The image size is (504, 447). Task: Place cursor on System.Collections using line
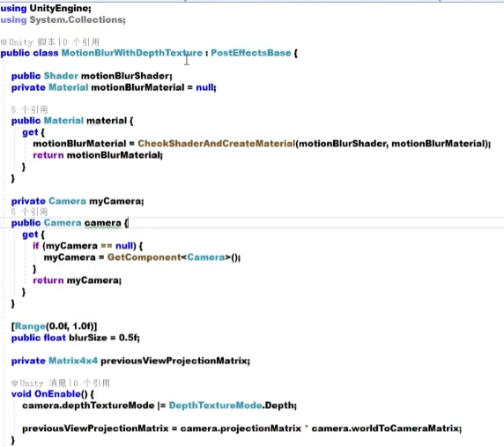click(x=63, y=20)
